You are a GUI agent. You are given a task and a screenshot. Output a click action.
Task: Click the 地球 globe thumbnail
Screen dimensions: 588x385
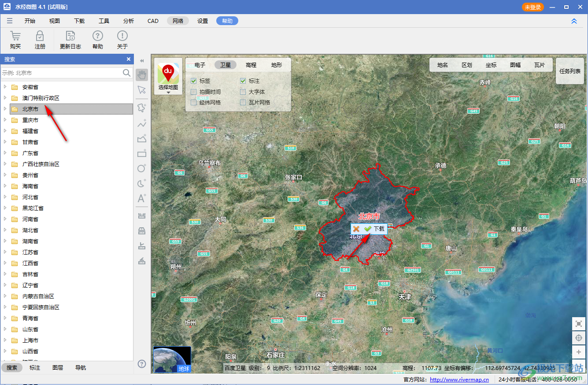point(172,359)
